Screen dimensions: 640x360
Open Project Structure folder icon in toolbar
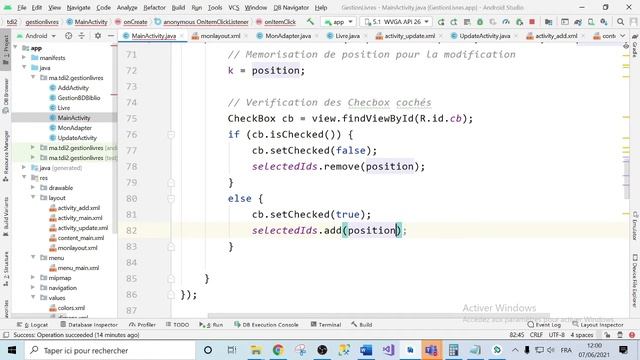pyautogui.click(x=548, y=22)
